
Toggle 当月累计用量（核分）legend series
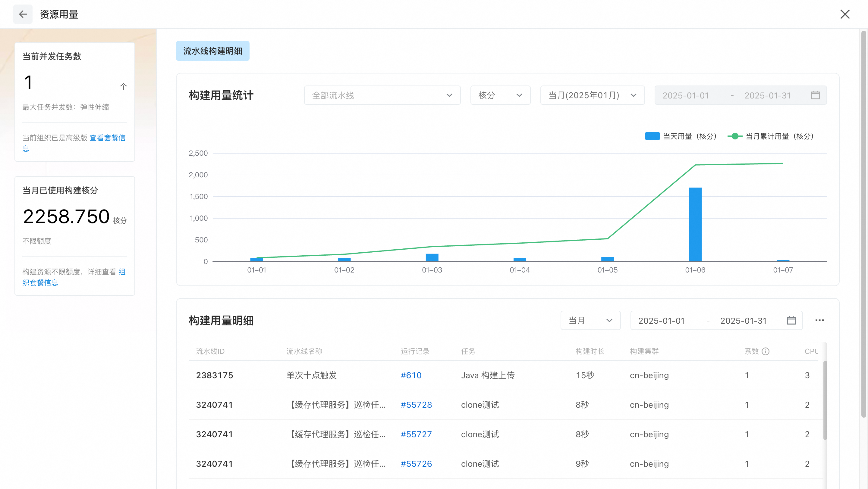pos(771,136)
